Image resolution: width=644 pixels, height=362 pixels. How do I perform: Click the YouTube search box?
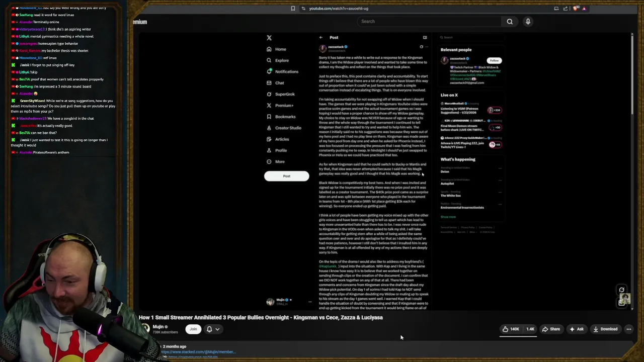tap(429, 21)
